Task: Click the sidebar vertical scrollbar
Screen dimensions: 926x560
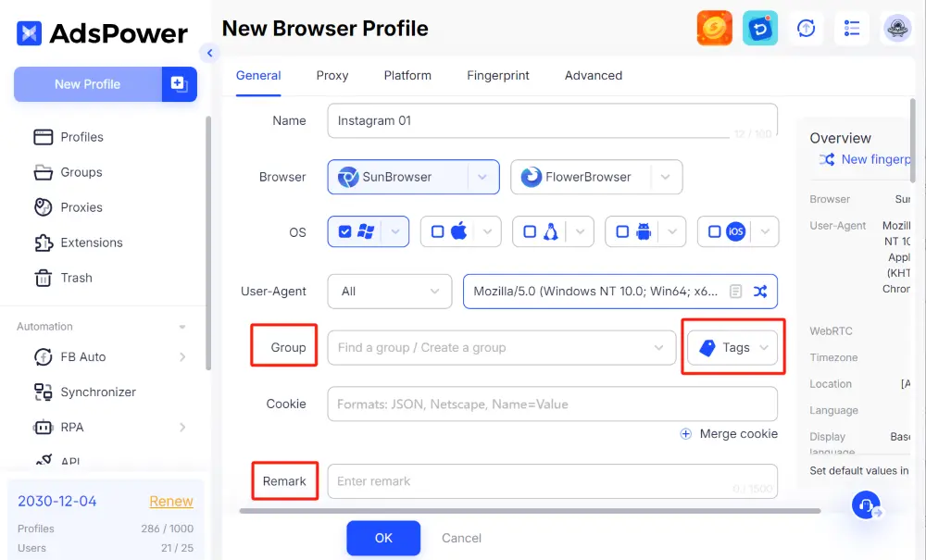Action: [x=207, y=243]
